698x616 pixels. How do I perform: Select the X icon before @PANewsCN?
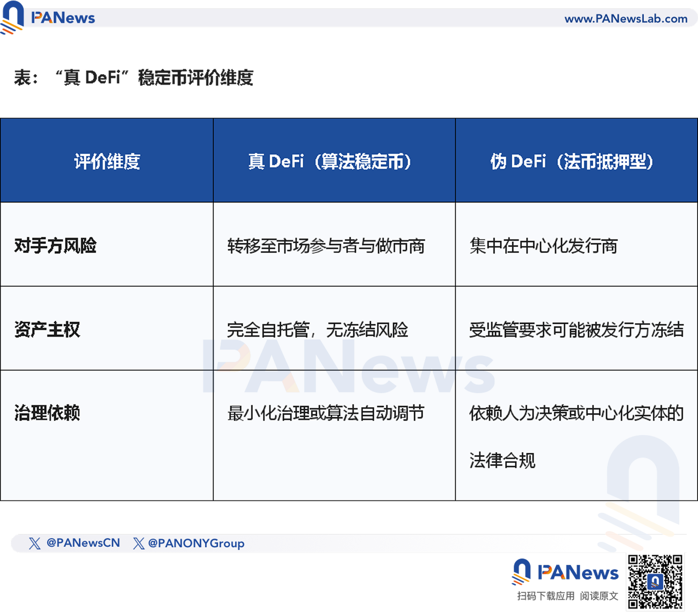tap(34, 543)
